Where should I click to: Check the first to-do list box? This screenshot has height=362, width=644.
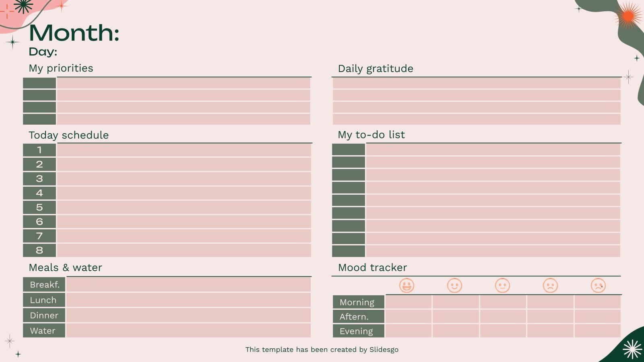[x=349, y=150]
